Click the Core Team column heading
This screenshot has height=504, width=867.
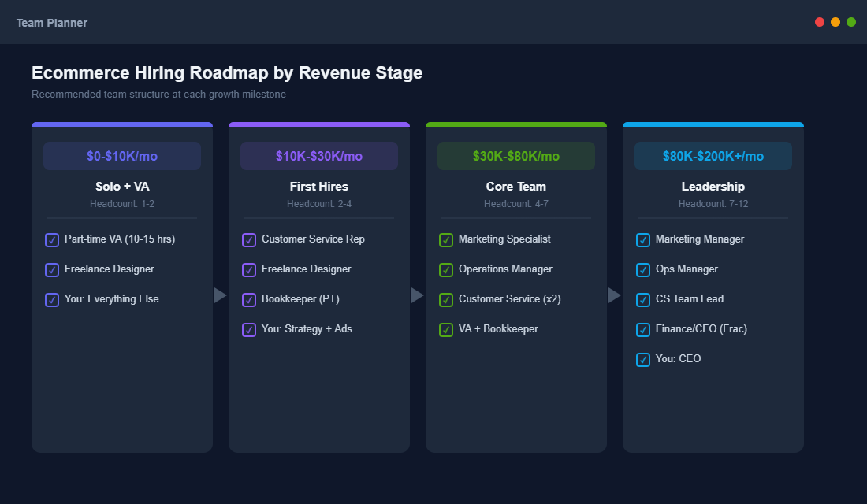click(x=516, y=187)
